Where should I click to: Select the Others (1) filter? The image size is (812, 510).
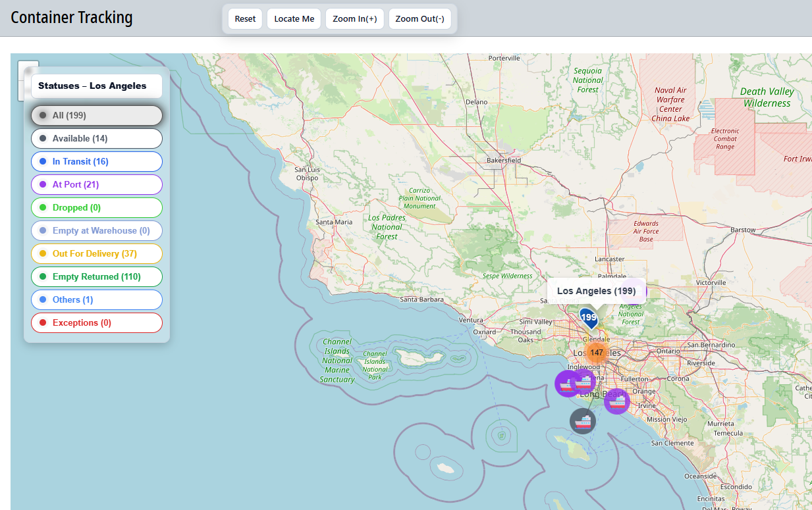coord(97,300)
